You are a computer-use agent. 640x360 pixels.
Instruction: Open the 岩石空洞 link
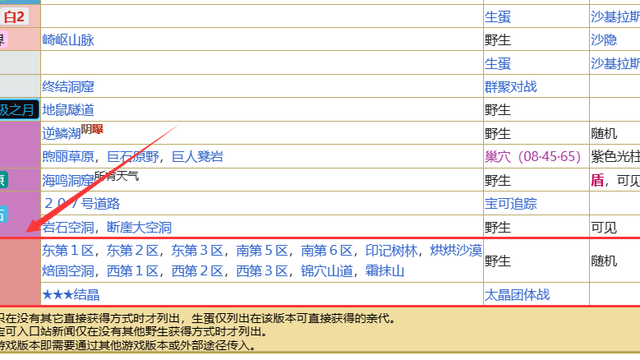tap(68, 227)
